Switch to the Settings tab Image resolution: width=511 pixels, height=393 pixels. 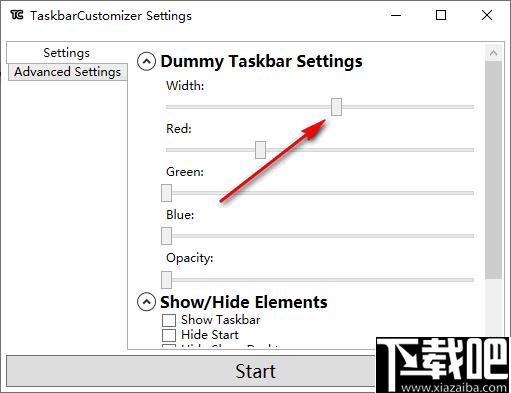pos(67,53)
